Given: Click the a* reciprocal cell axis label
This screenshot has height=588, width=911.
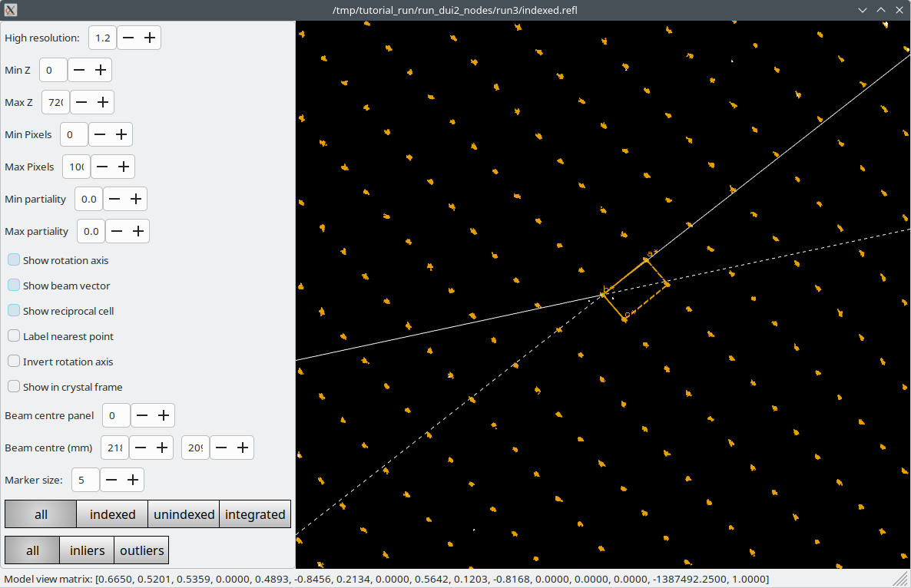Looking at the screenshot, I should (652, 253).
